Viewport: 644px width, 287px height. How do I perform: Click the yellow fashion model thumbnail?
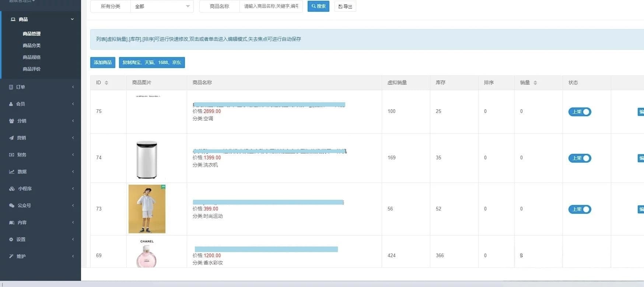(x=147, y=209)
